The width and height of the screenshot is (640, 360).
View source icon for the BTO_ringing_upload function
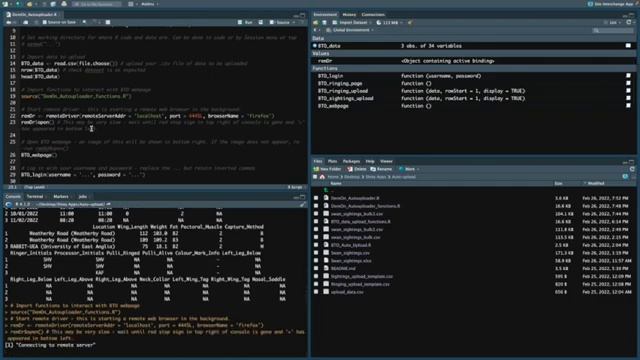pos(628,91)
